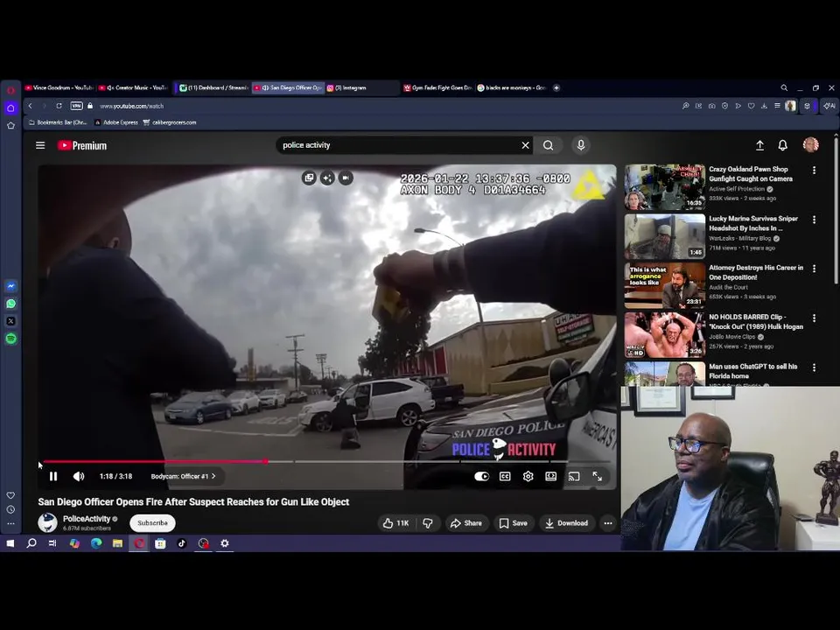Click the Cast to TV icon in player
Screen dimensions: 840x630
tap(574, 476)
